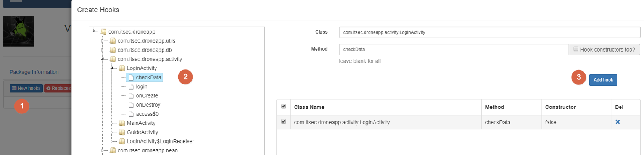Viewport: 644px width, 155px height.
Task: Collapse the com.itsec.droneapp.activity tree node
Action: 103,59
